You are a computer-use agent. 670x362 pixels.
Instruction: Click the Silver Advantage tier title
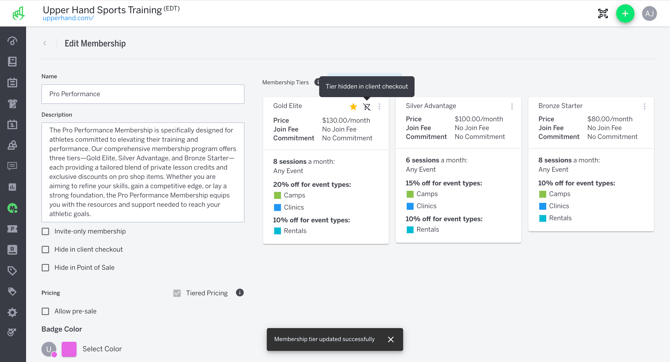tap(431, 106)
